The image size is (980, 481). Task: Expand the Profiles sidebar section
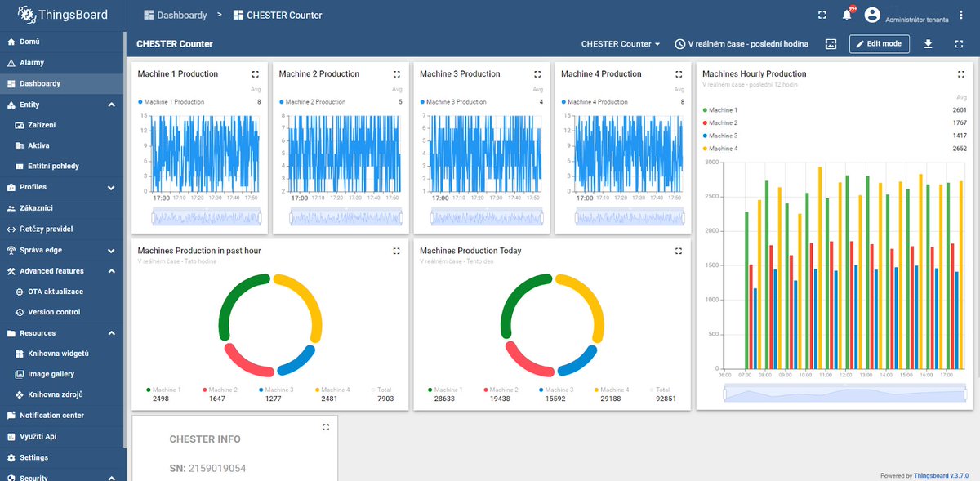(x=111, y=188)
